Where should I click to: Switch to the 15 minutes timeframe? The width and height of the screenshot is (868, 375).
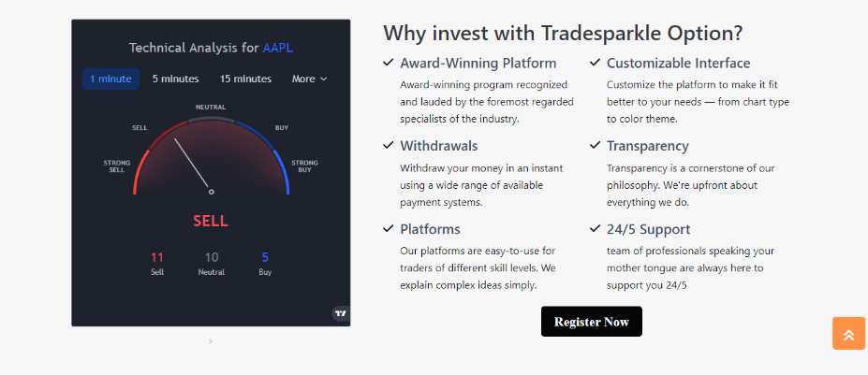[x=245, y=79]
